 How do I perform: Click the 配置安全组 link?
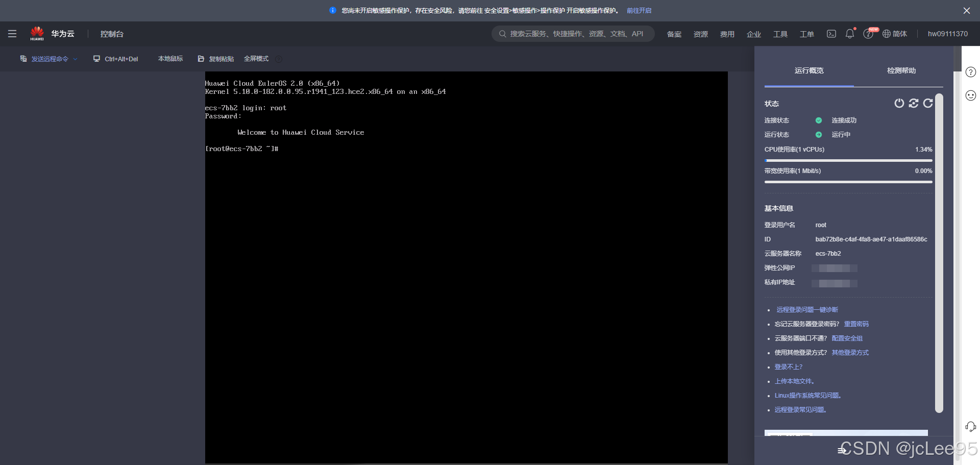click(x=847, y=338)
